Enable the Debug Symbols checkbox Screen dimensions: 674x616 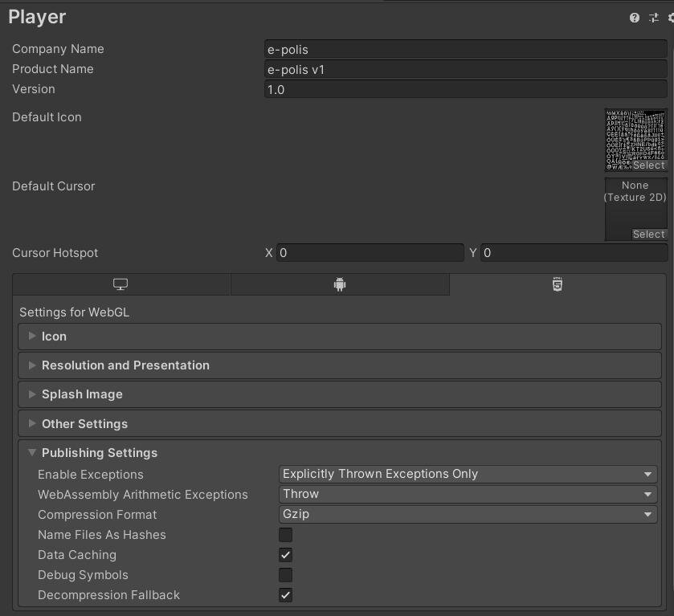(285, 575)
